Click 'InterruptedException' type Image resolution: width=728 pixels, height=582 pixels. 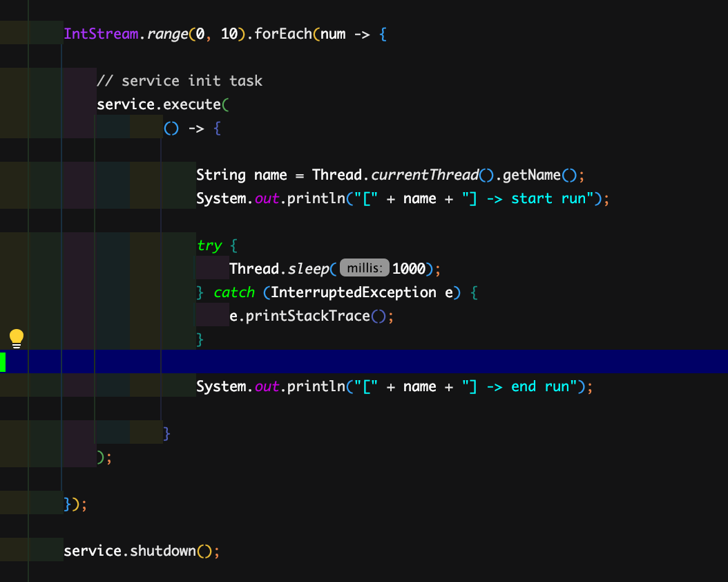[x=354, y=292]
